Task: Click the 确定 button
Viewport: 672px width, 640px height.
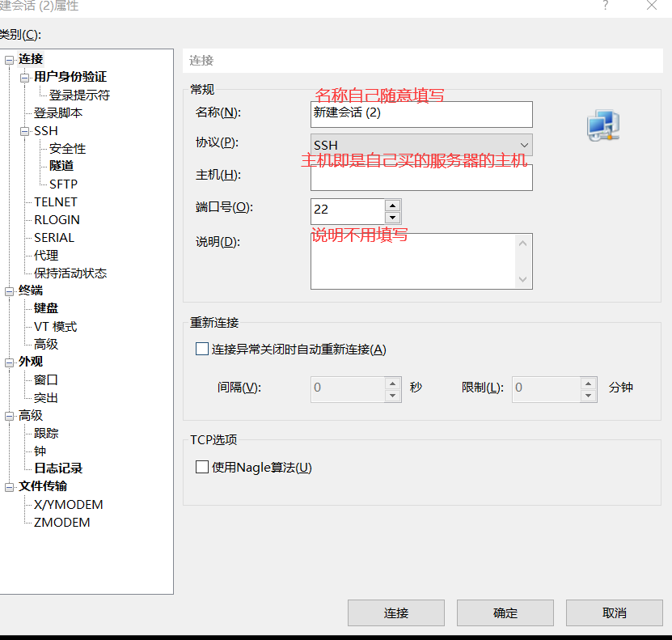Action: [x=505, y=612]
